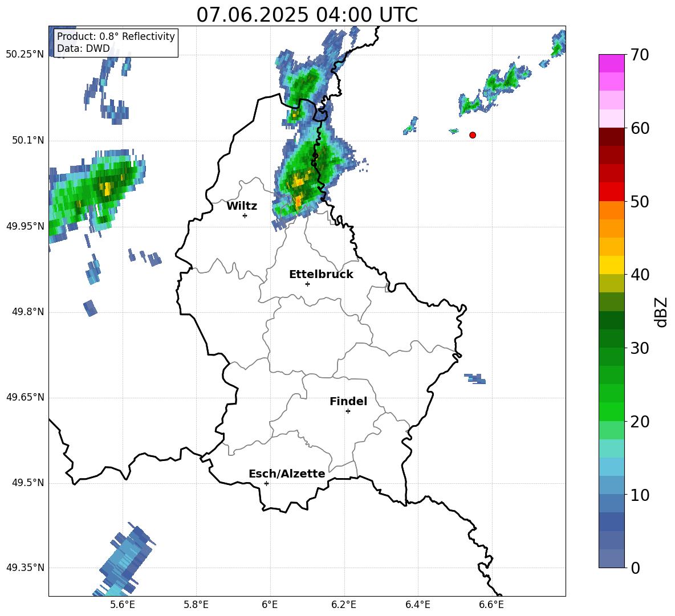Click the 5.6°E longitude label

pyautogui.click(x=123, y=605)
